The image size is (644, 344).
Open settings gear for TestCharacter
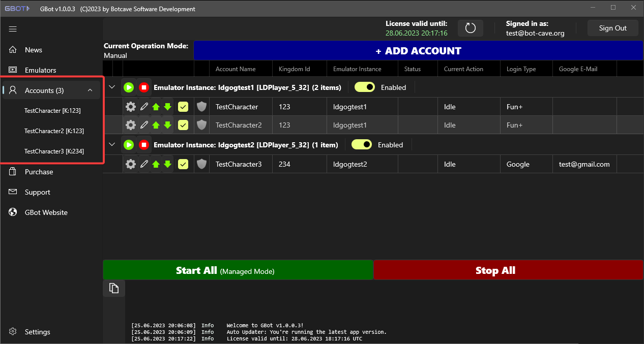(x=130, y=106)
